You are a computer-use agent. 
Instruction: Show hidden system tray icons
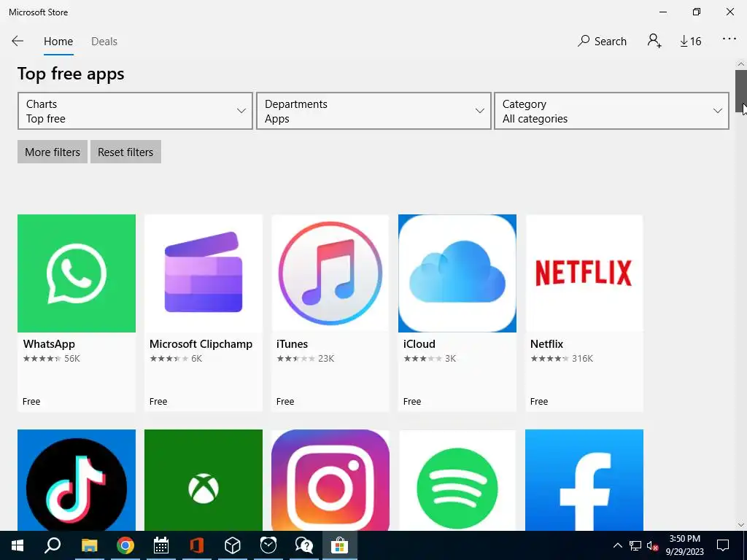point(617,545)
